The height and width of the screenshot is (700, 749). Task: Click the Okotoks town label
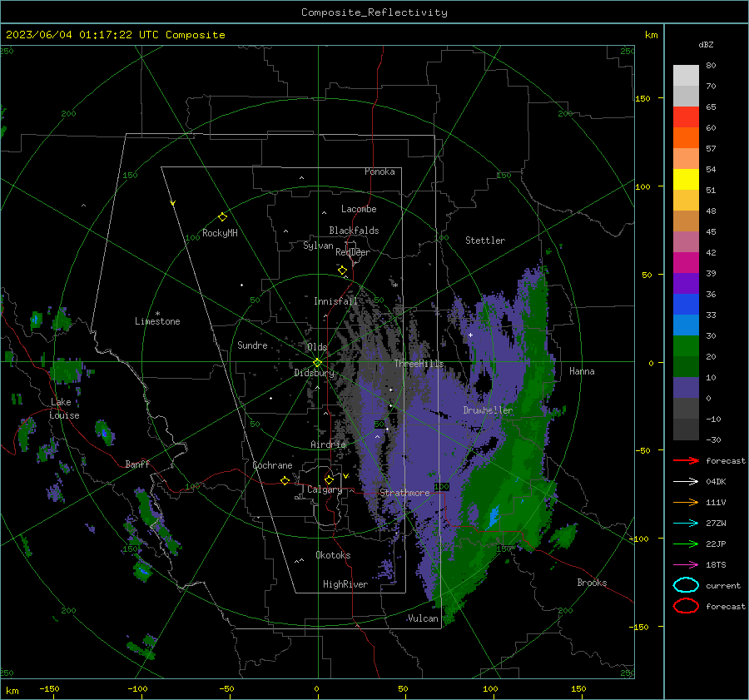click(x=333, y=555)
